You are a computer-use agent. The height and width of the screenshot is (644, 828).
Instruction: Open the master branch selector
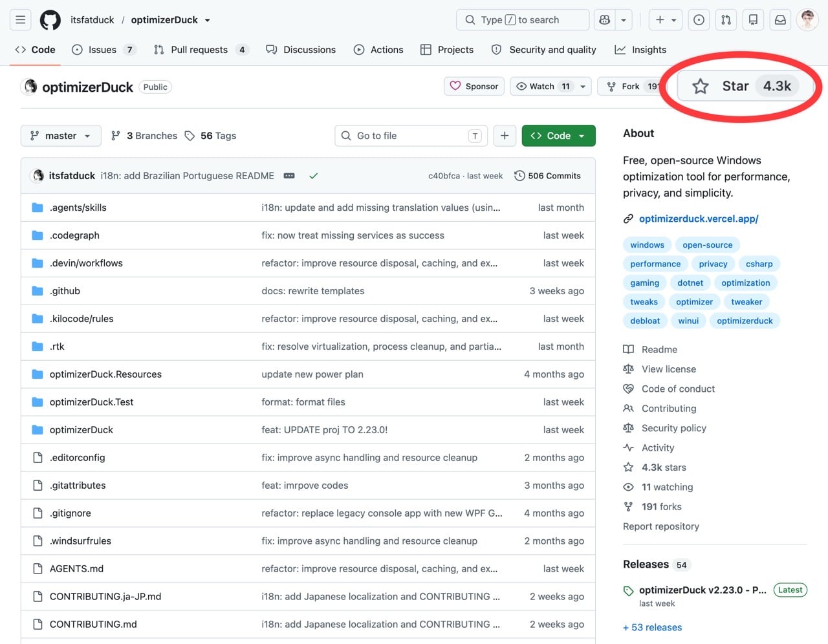pyautogui.click(x=61, y=136)
